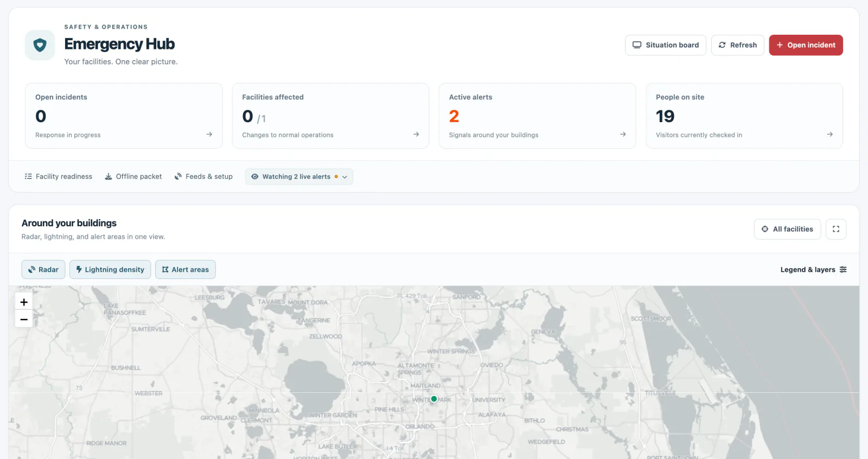Viewport: 868px width, 459px height.
Task: Refresh the emergency hub data
Action: (738, 45)
